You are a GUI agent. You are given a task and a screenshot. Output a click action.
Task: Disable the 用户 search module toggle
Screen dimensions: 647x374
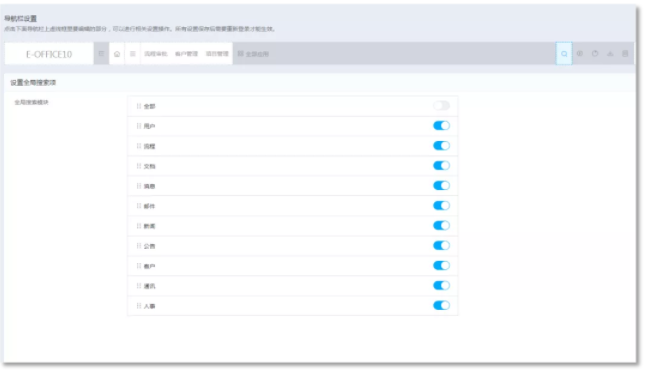[441, 125]
